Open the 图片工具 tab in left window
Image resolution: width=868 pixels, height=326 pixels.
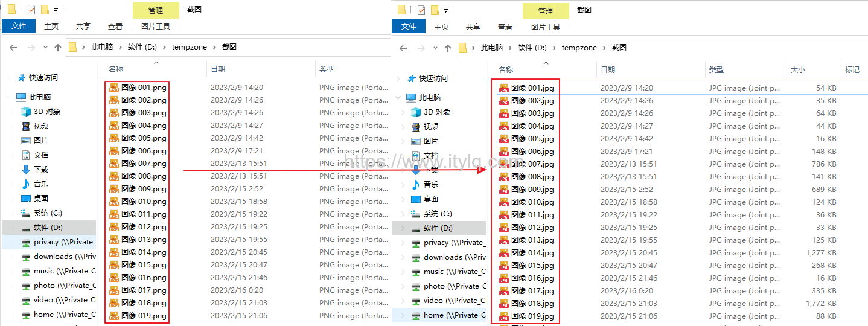[x=156, y=26]
